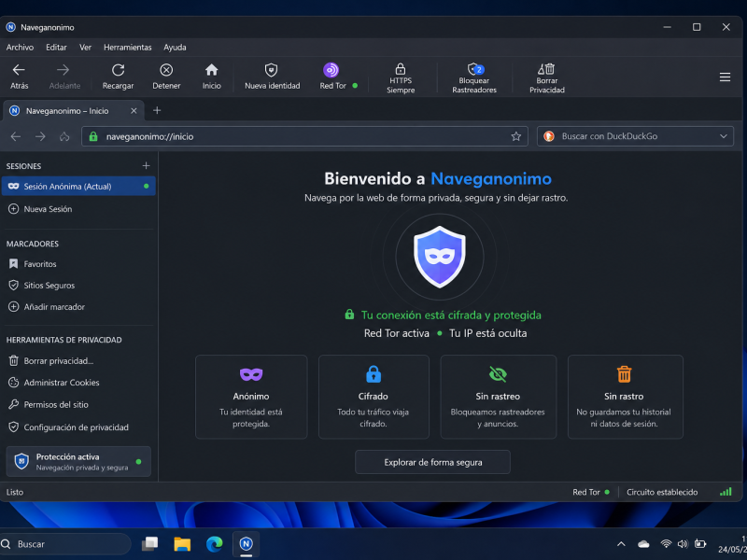Open the Red Tor toolbar button

(338, 77)
